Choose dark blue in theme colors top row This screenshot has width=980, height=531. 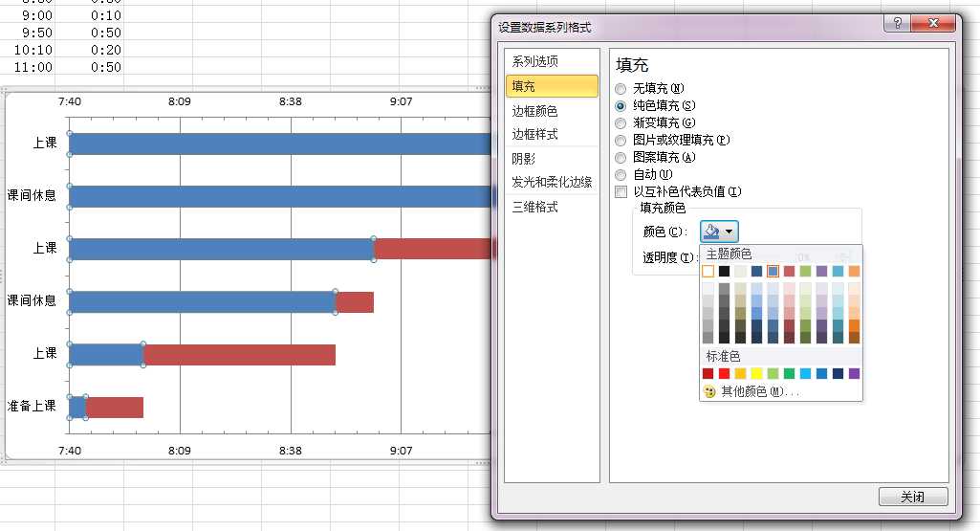click(x=757, y=271)
